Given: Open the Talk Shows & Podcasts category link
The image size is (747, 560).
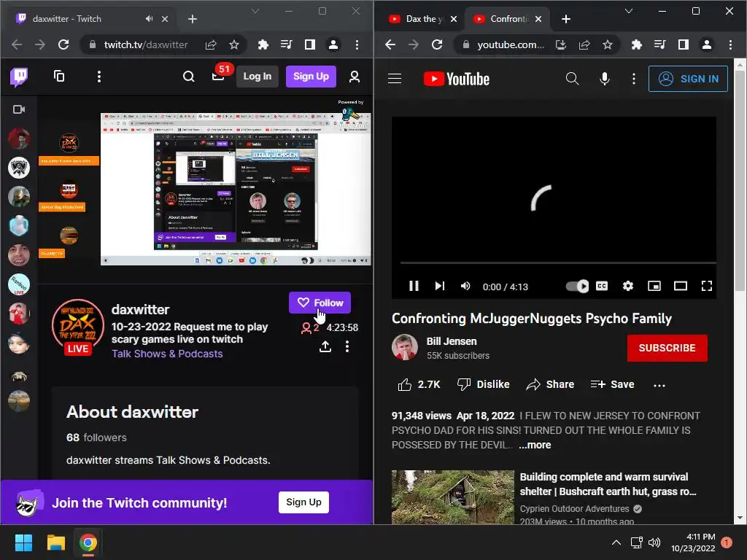Looking at the screenshot, I should pyautogui.click(x=167, y=354).
